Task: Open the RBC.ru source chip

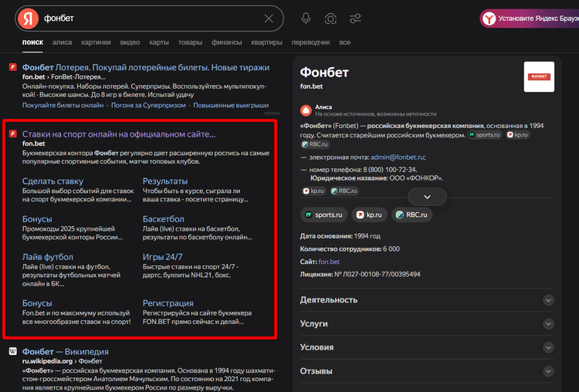Action: [x=411, y=215]
